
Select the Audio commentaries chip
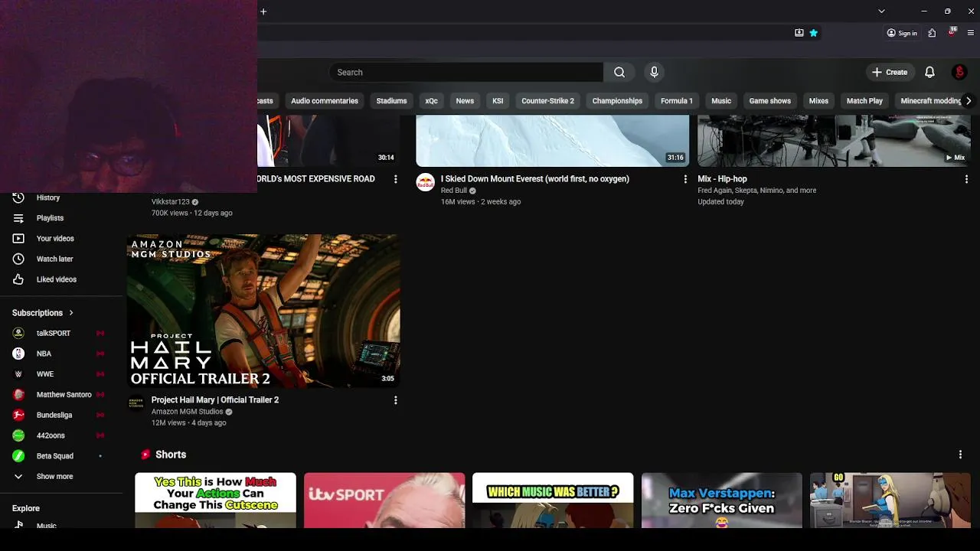[325, 101]
